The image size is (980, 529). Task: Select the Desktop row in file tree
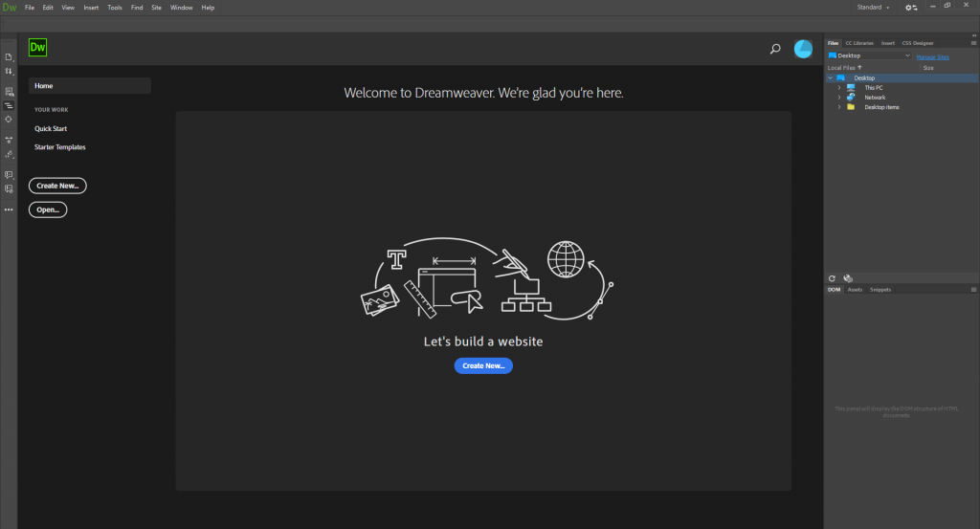point(902,78)
